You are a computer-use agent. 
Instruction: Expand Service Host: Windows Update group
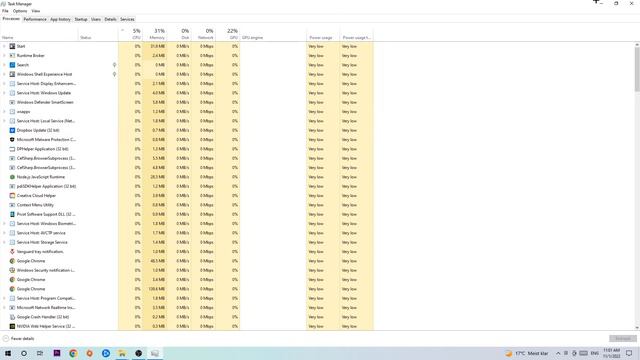point(4,93)
